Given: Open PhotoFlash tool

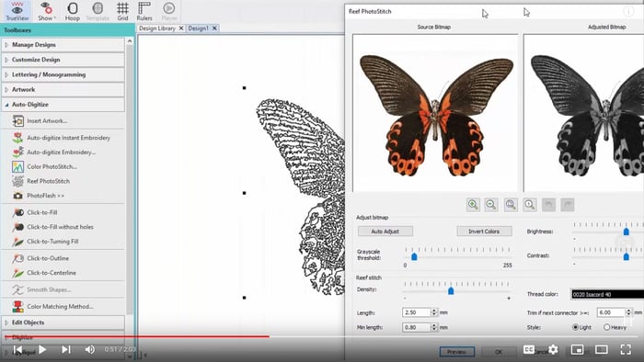Looking at the screenshot, I should [39, 196].
